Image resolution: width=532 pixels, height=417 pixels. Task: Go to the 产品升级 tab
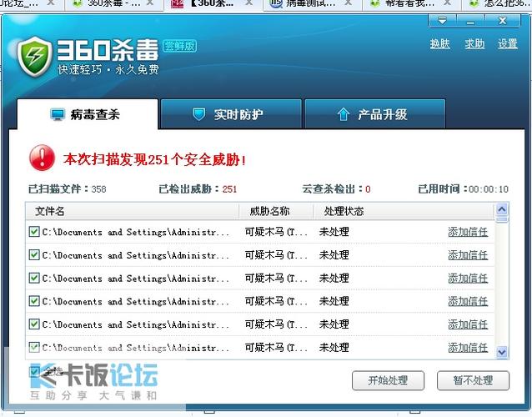coord(375,114)
